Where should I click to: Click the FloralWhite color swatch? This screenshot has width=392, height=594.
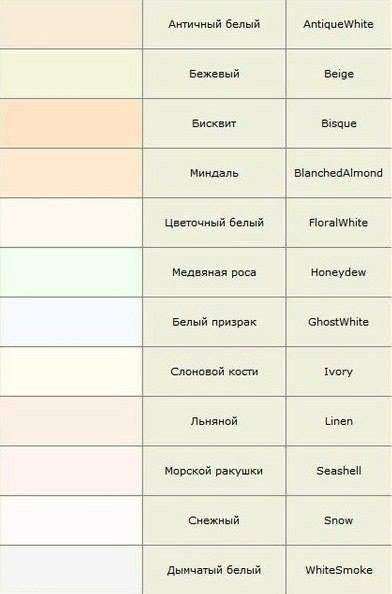click(71, 222)
